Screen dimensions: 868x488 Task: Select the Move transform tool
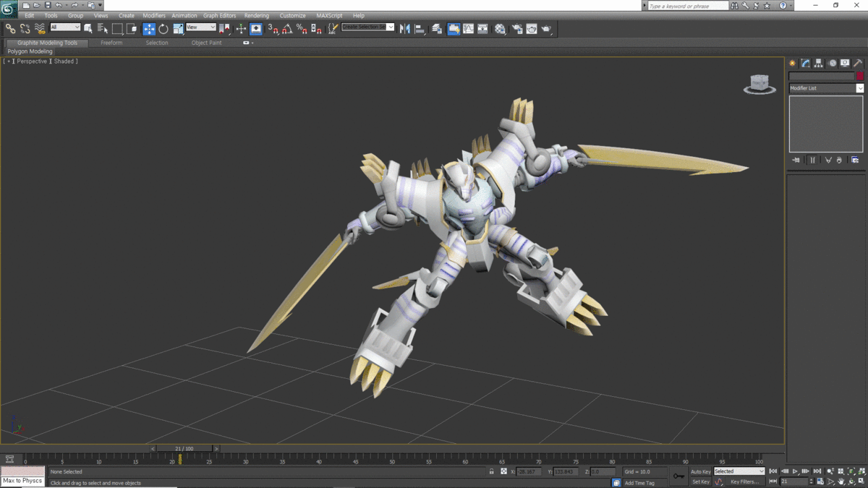pos(149,29)
